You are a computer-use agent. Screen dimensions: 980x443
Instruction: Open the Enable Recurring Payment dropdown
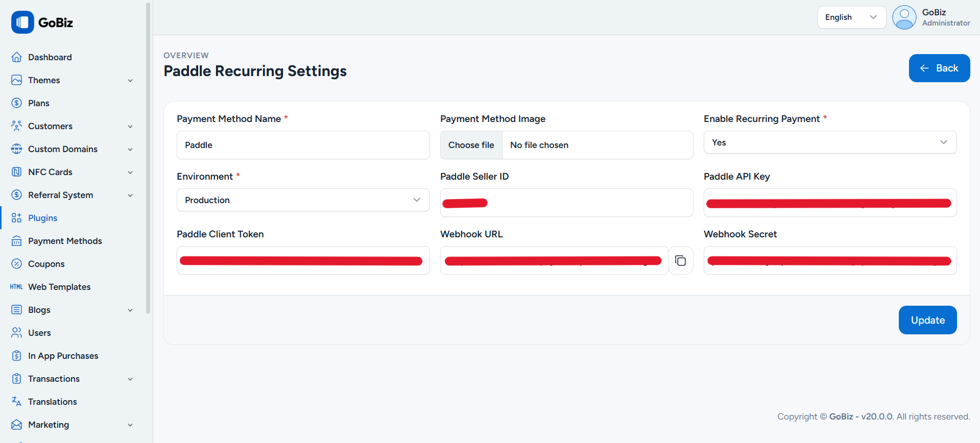pyautogui.click(x=830, y=142)
